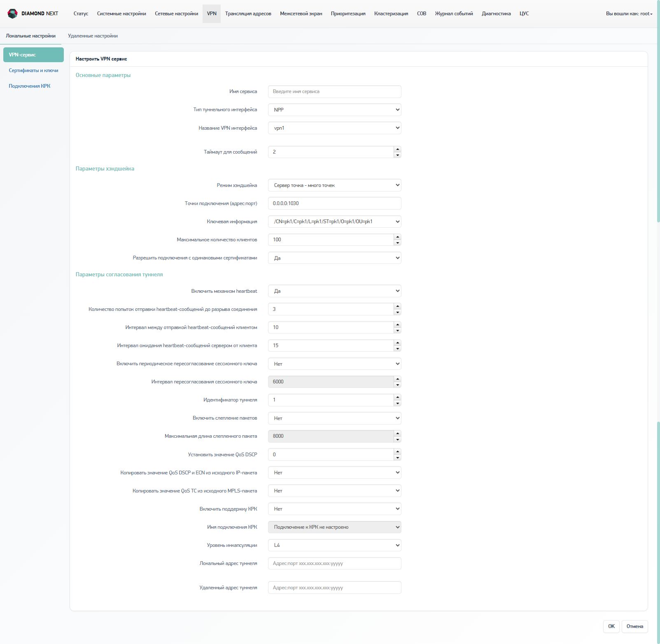Click Интервал ожидания heartbeat-сообщений label link
Screen dimensions: 660x644
(187, 345)
